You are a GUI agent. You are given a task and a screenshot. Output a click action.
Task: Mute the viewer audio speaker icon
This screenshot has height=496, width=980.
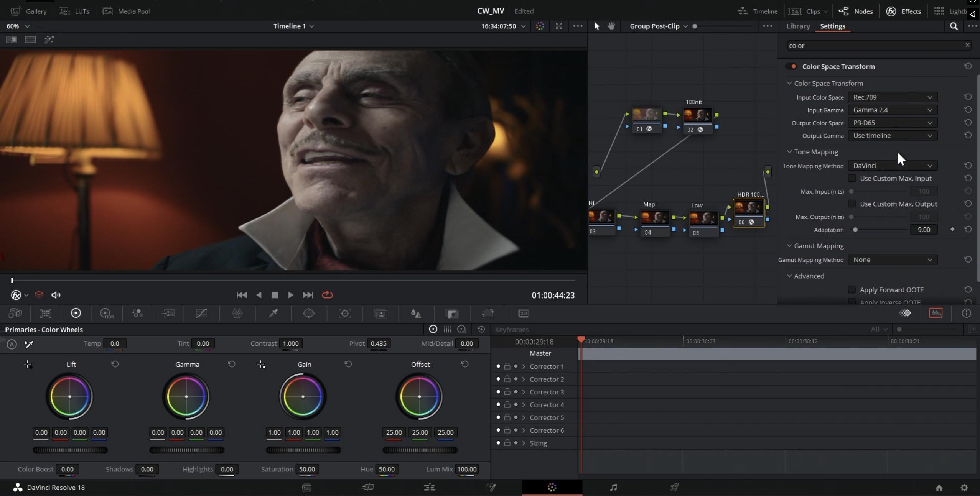coord(56,295)
